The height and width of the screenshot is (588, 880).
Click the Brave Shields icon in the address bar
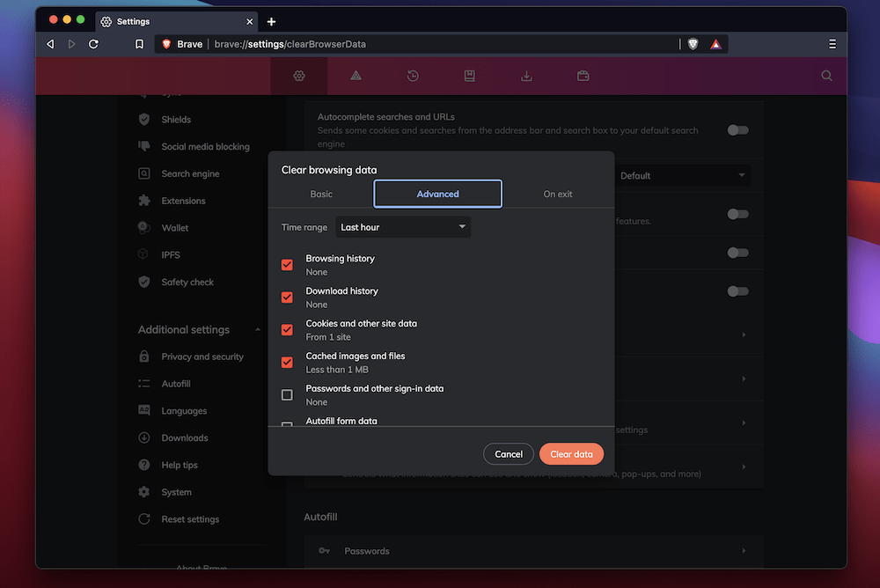(693, 43)
